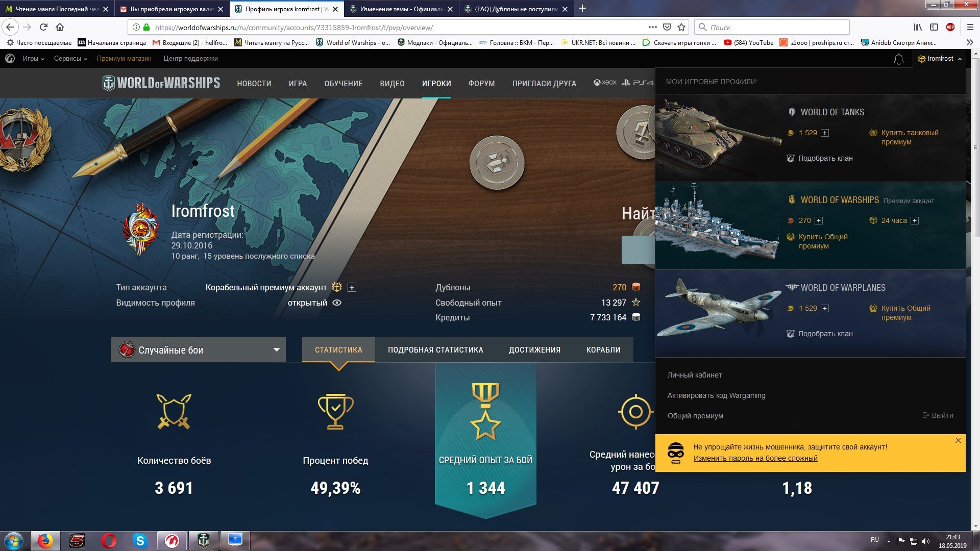Viewport: 980px width, 551px height.
Task: Open the Firefox hamburger menu
Action: [970, 27]
